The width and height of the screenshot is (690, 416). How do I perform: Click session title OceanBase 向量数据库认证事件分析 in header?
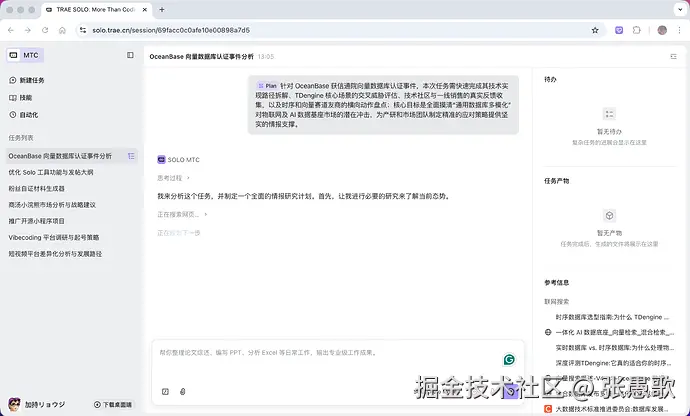coord(202,56)
